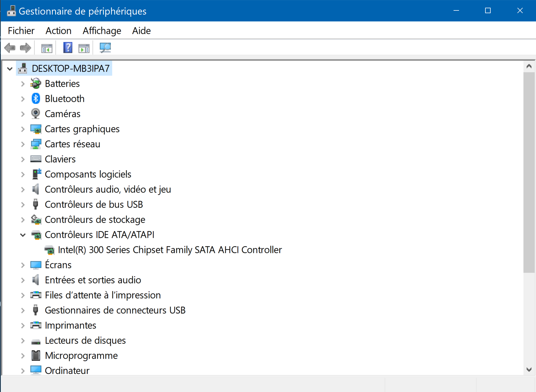Expand the Cartes graphiques node
The width and height of the screenshot is (536, 392).
pyautogui.click(x=23, y=129)
